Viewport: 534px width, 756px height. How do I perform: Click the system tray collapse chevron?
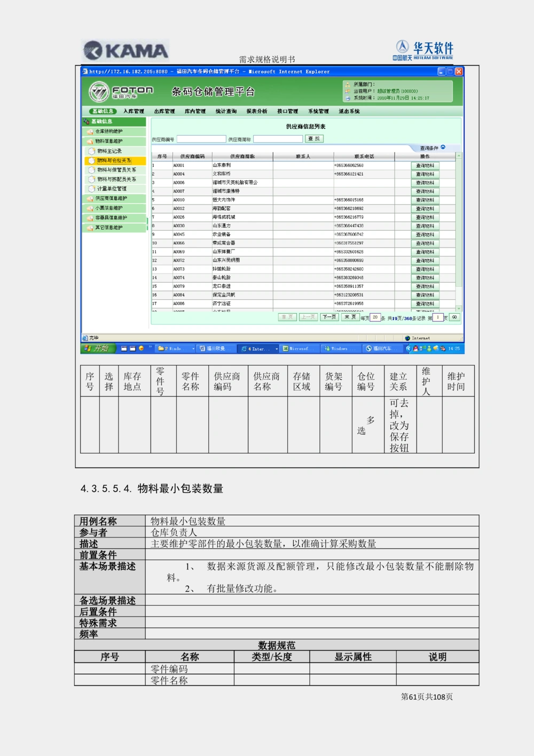click(x=409, y=348)
